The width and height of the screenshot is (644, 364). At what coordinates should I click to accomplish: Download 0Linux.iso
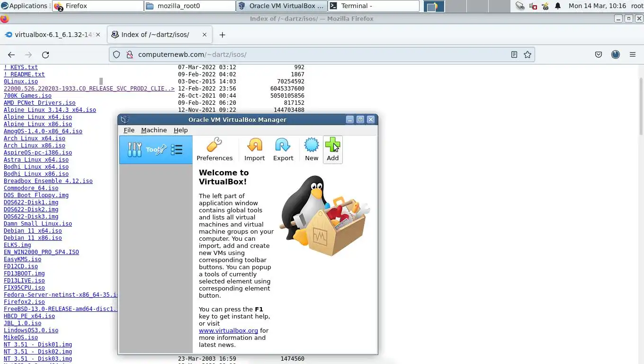(x=21, y=82)
